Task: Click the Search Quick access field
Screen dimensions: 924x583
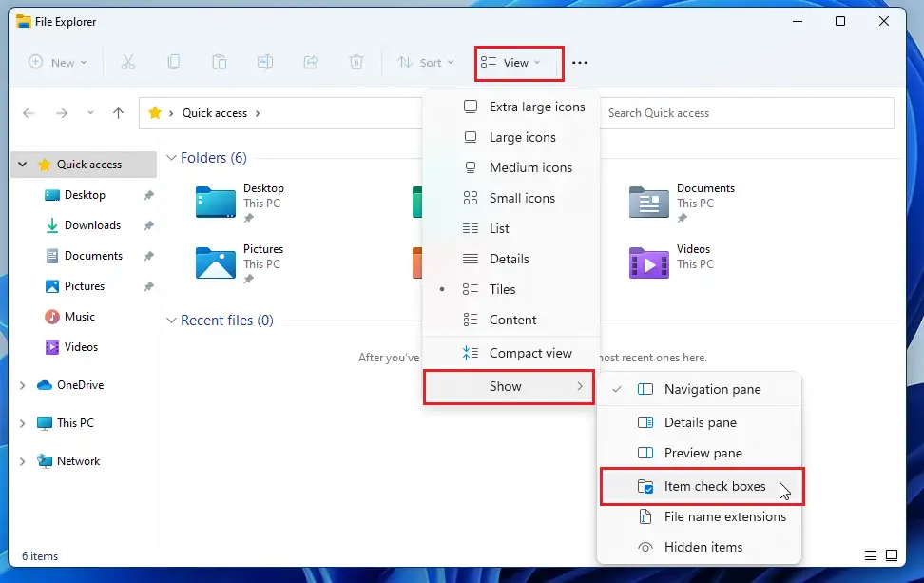Action: click(x=746, y=113)
